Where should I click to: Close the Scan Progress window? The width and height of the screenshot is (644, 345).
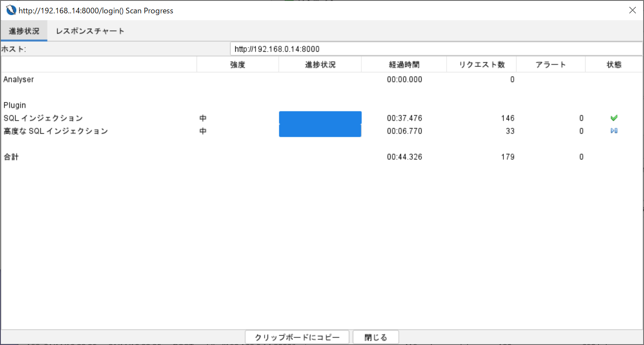pos(632,10)
